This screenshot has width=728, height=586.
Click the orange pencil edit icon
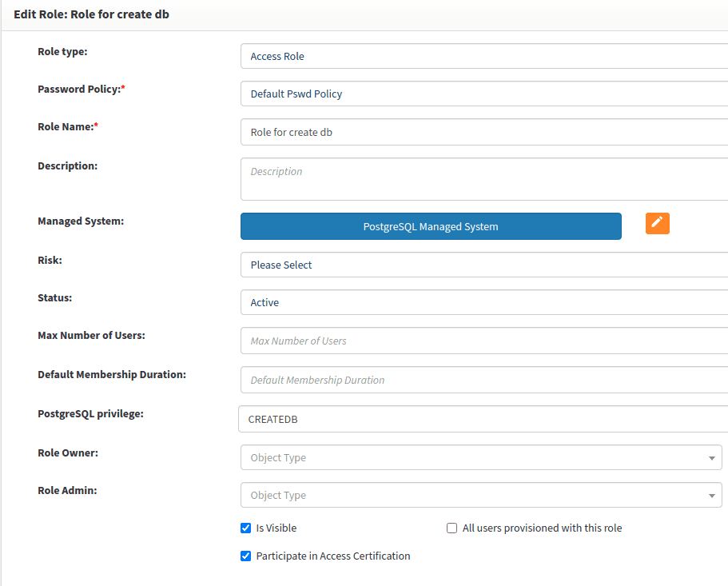point(657,224)
